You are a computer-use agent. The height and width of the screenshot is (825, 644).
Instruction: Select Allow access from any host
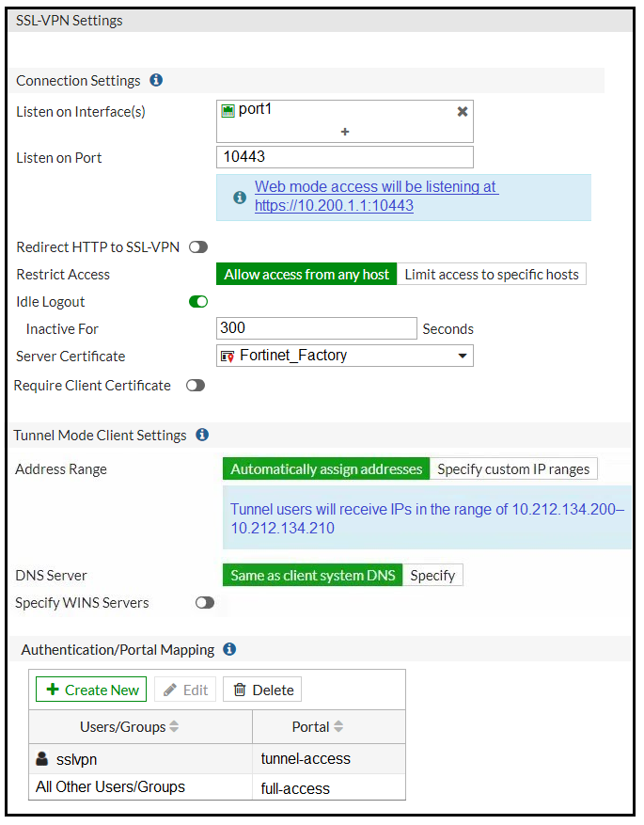tap(306, 274)
